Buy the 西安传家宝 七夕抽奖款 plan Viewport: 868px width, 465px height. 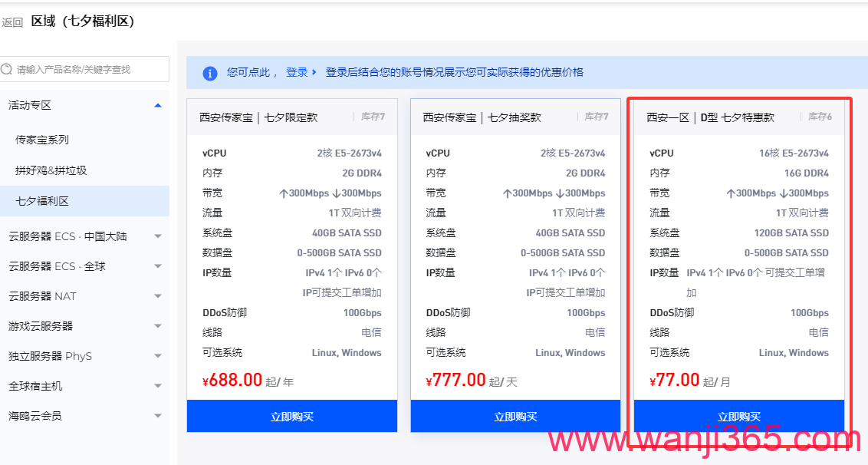(515, 417)
